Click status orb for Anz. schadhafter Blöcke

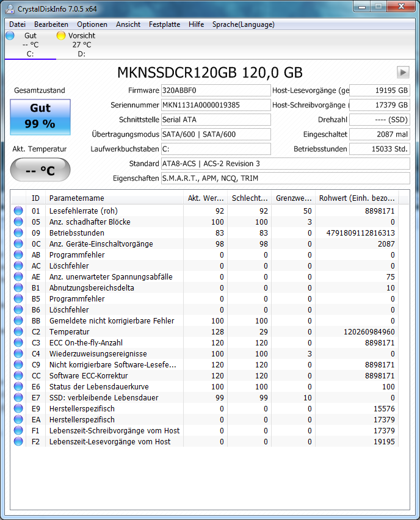[x=18, y=222]
